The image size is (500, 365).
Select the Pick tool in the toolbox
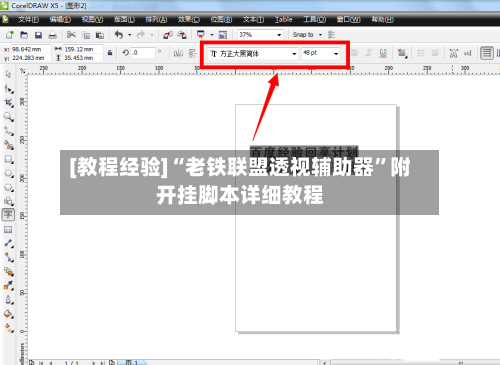[x=8, y=74]
